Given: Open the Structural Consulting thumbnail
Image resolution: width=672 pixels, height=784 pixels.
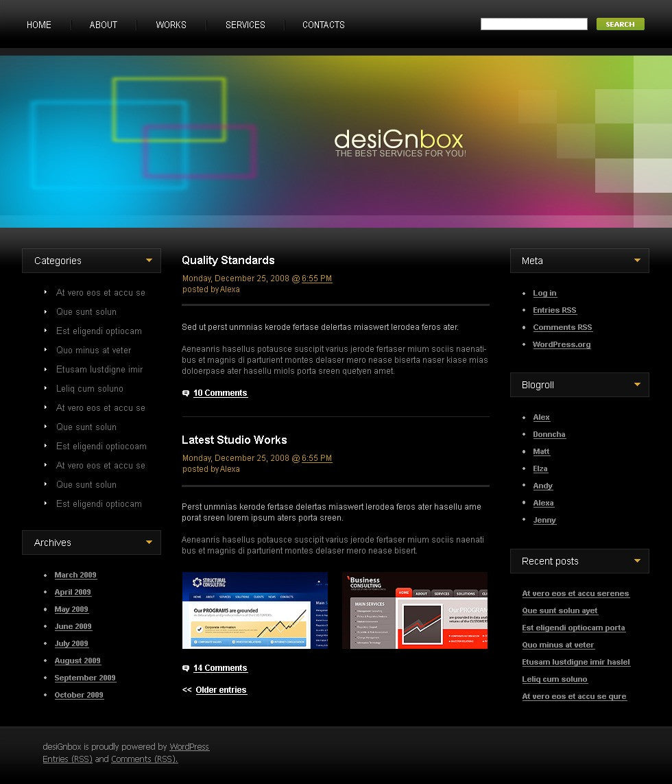Looking at the screenshot, I should click(x=255, y=610).
